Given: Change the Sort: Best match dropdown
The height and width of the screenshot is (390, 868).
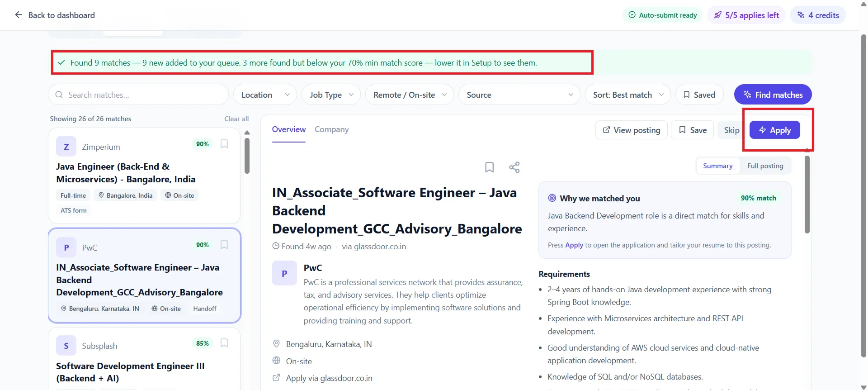Looking at the screenshot, I should pyautogui.click(x=628, y=95).
